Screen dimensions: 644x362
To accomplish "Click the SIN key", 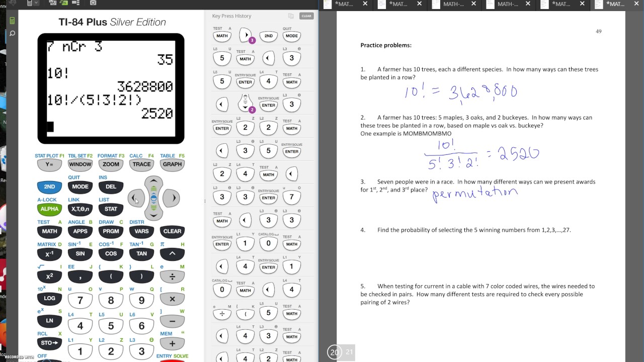I will (80, 254).
